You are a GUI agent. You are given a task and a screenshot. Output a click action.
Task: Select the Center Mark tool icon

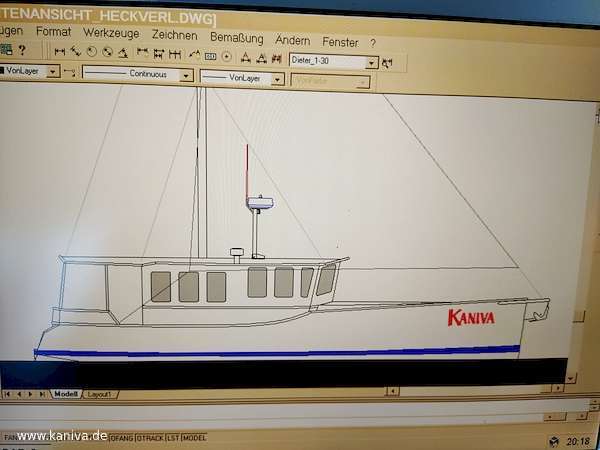pos(227,56)
